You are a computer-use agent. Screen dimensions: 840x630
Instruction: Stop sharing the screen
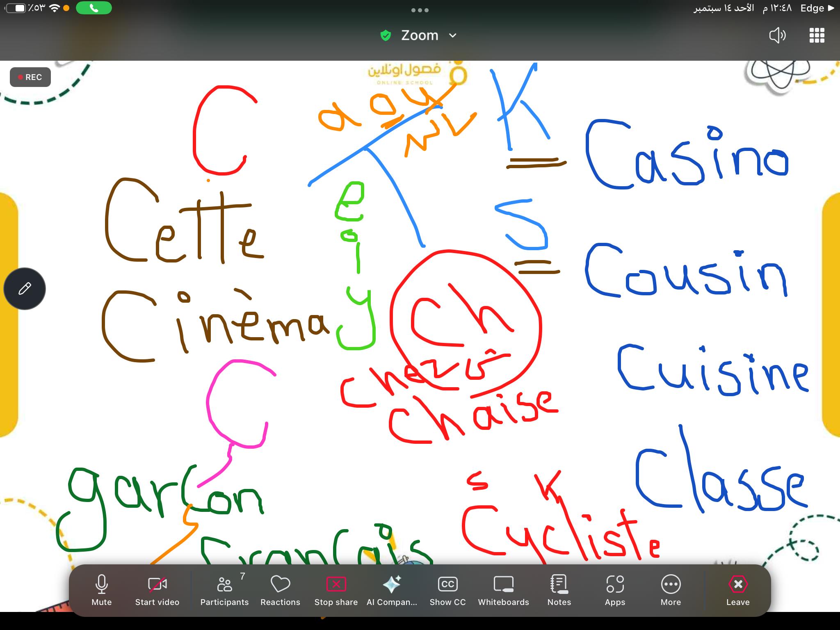coord(336,590)
